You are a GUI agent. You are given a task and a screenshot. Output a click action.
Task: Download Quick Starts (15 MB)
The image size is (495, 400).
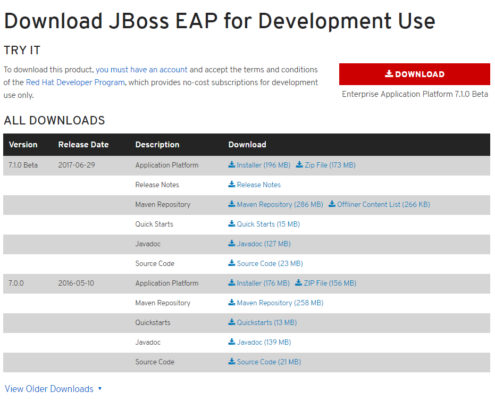click(264, 224)
